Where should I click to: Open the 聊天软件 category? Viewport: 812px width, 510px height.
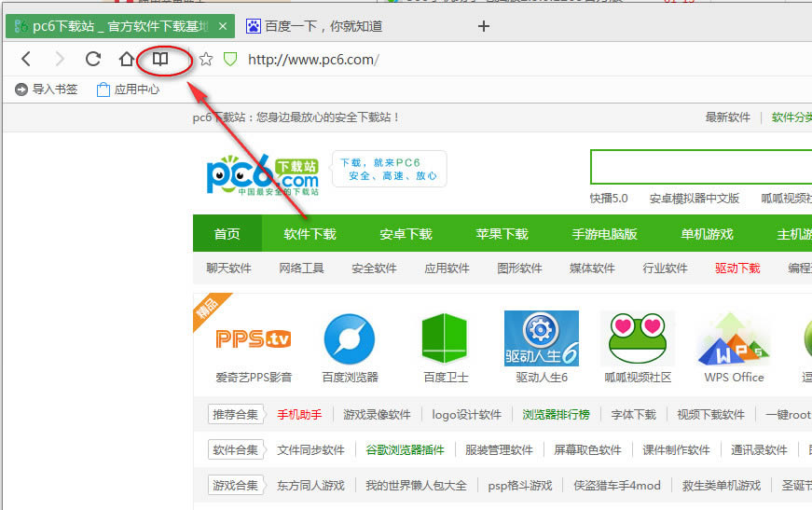(x=228, y=269)
